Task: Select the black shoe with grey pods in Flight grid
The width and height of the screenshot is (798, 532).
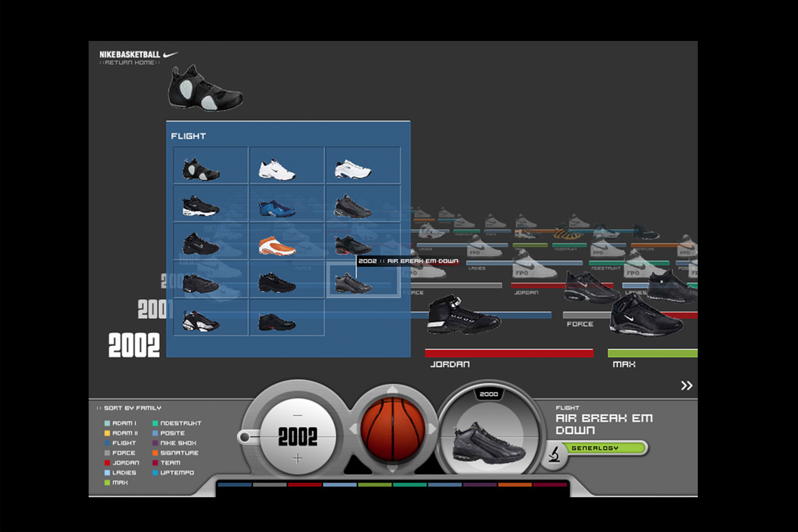Action: coord(200,170)
